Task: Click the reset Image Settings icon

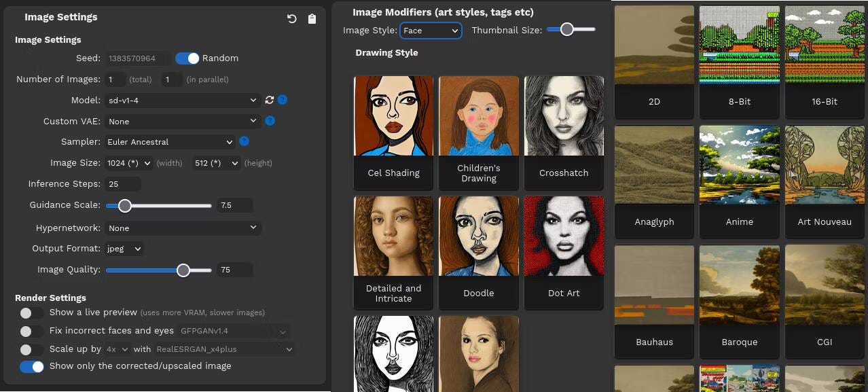Action: (292, 19)
